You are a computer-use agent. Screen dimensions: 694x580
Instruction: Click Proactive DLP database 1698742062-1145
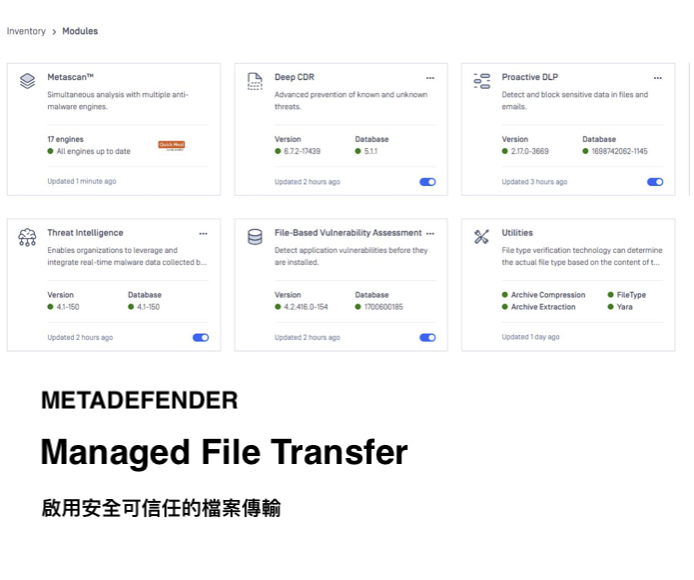point(619,151)
